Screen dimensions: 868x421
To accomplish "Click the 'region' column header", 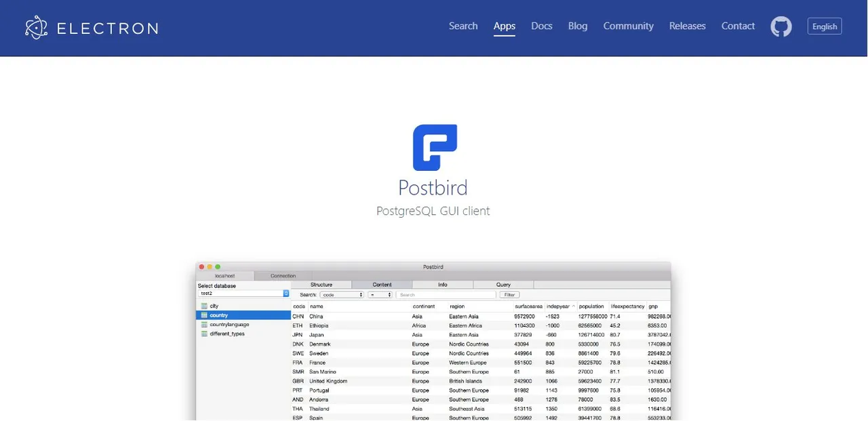I will pos(457,306).
